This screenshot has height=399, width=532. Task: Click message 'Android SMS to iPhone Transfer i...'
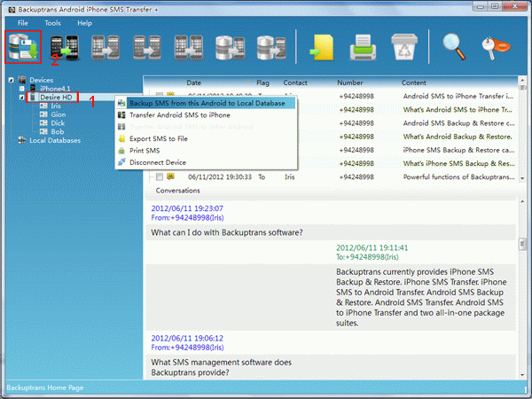[458, 97]
